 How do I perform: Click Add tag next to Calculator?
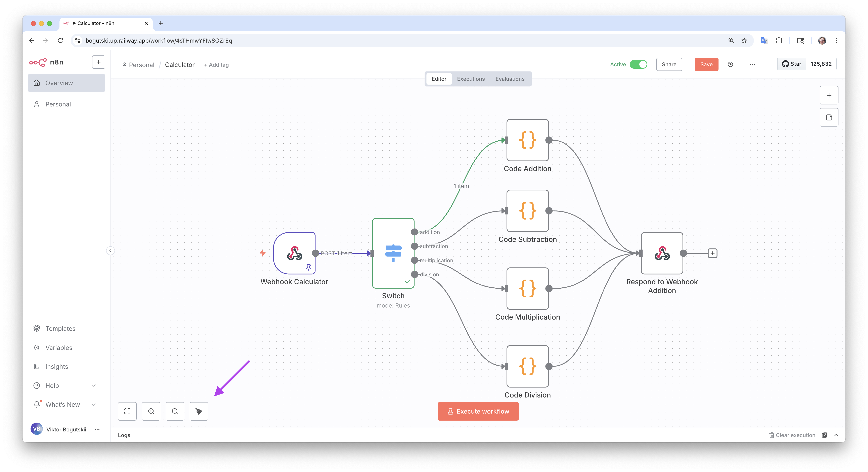click(216, 65)
